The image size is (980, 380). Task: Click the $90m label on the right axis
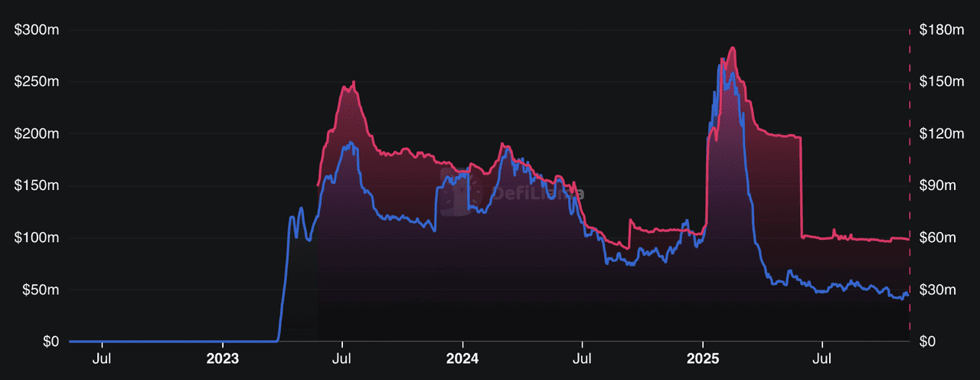point(939,185)
